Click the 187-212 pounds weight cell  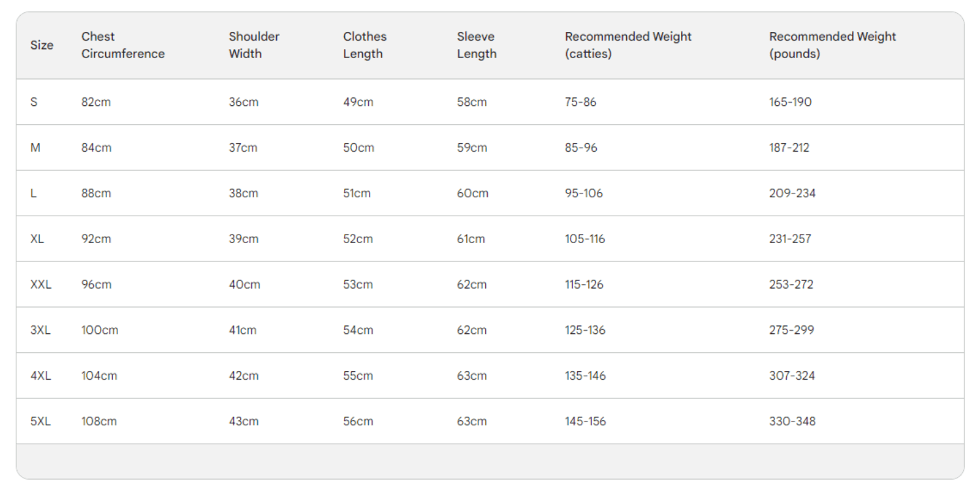pos(789,148)
